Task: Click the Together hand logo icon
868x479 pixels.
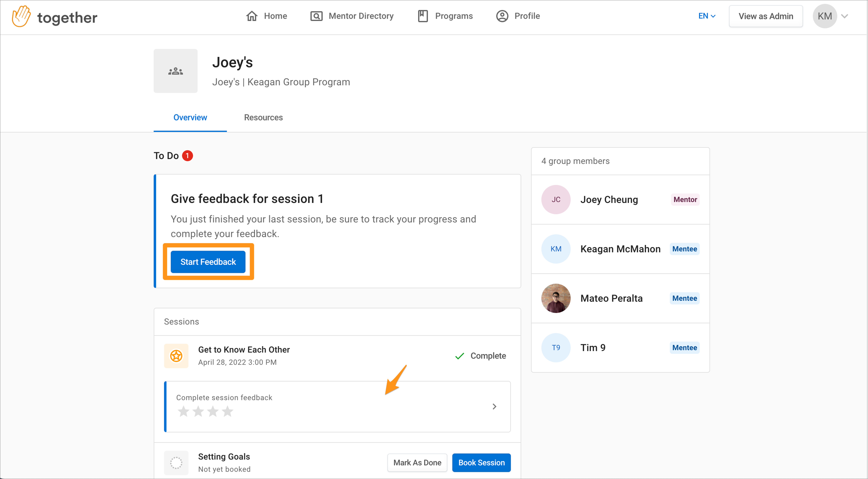Action: click(21, 16)
